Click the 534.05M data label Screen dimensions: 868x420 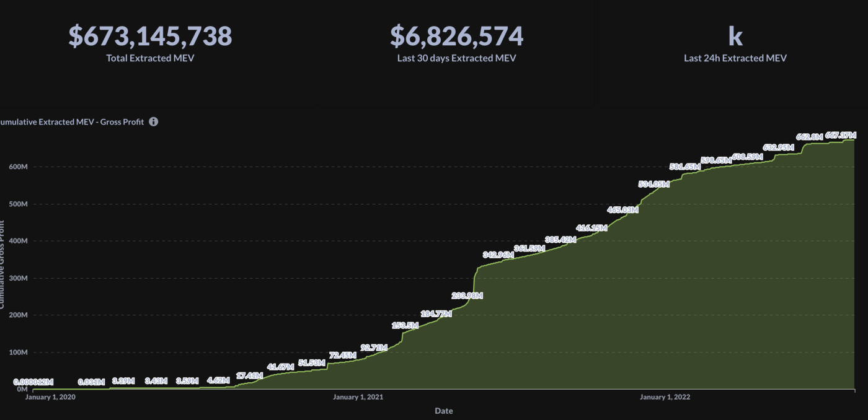[x=653, y=184]
